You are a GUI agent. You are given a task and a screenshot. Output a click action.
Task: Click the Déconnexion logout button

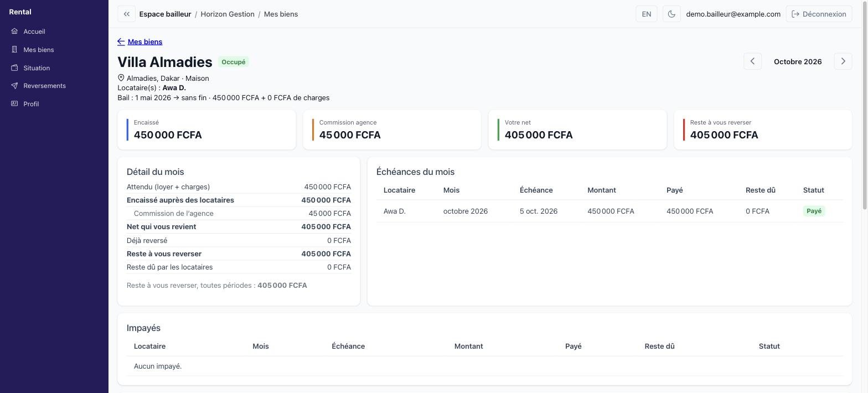click(x=819, y=14)
